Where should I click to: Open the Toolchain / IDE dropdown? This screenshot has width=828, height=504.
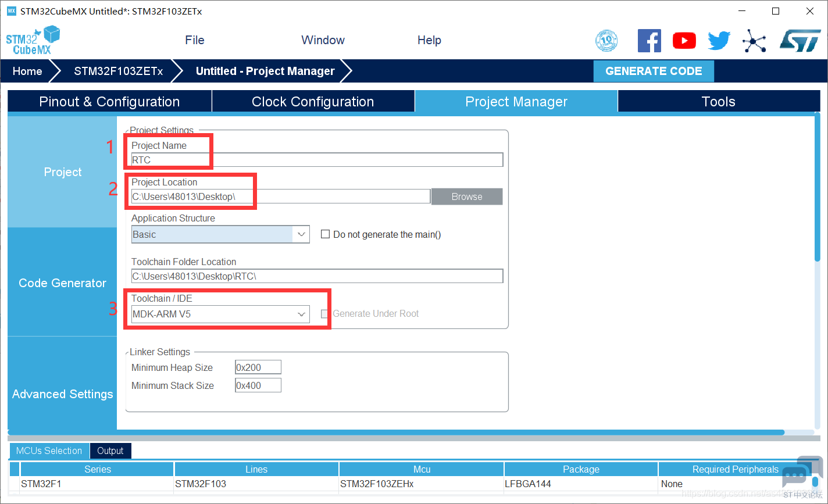220,314
